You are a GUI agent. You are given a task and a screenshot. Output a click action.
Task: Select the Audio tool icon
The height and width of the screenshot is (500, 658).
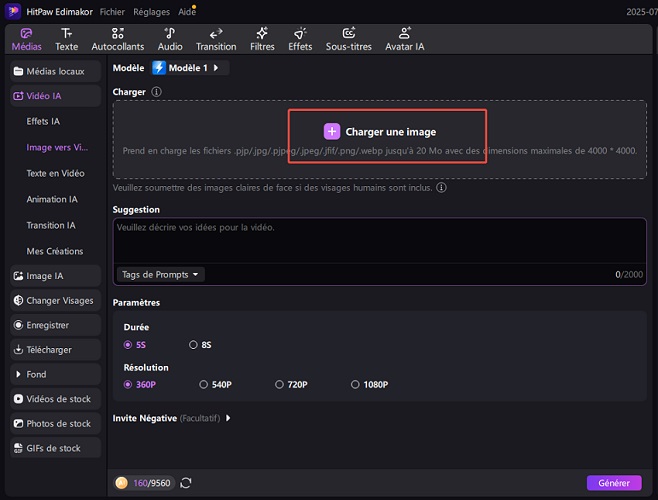[170, 39]
